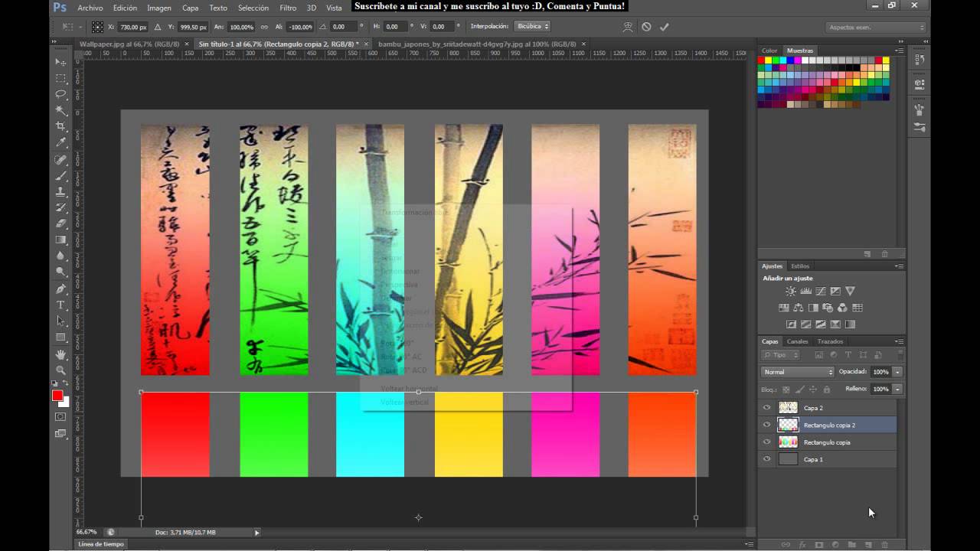Open the Filtro menu

pyautogui.click(x=288, y=8)
